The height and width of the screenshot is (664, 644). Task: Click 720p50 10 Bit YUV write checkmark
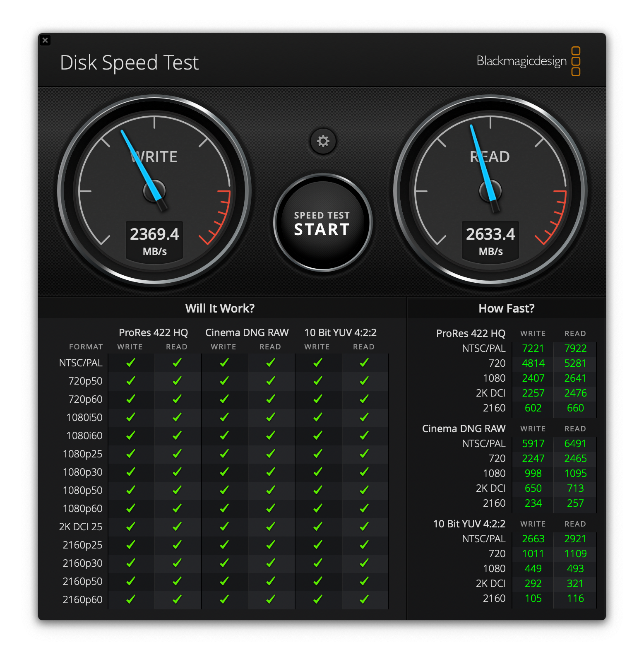[x=318, y=381]
